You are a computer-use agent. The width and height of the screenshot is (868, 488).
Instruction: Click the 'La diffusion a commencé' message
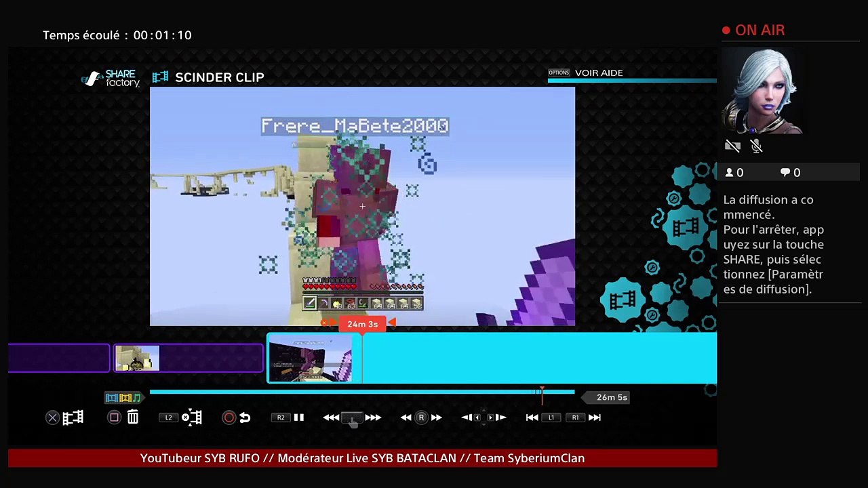click(774, 245)
